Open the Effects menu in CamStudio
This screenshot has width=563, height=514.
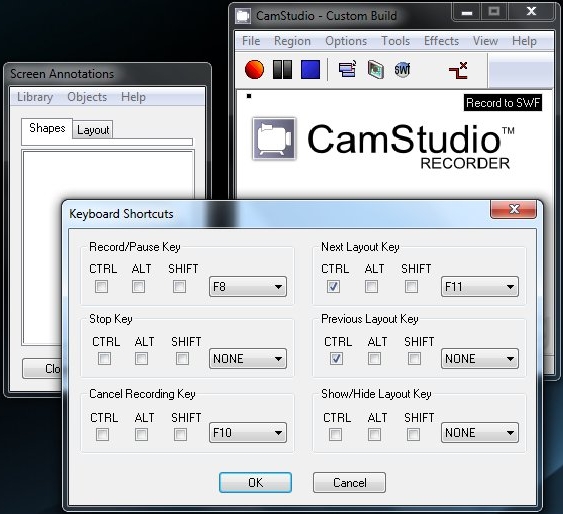441,41
